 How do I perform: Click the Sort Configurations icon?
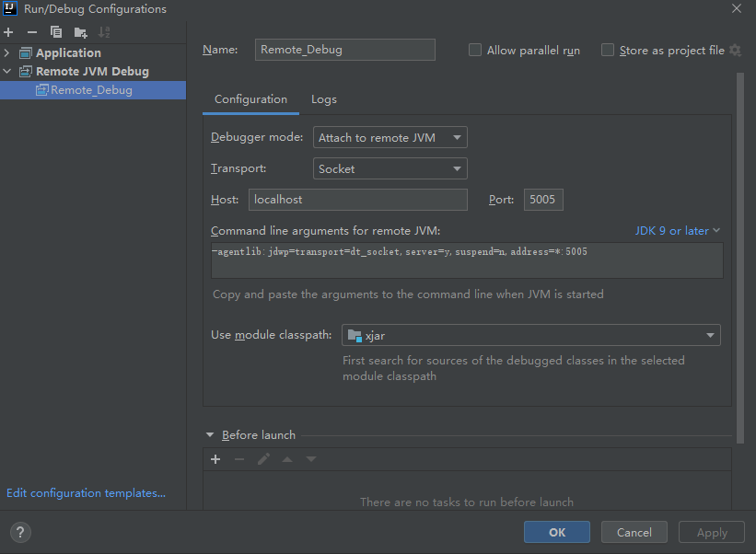tap(104, 32)
